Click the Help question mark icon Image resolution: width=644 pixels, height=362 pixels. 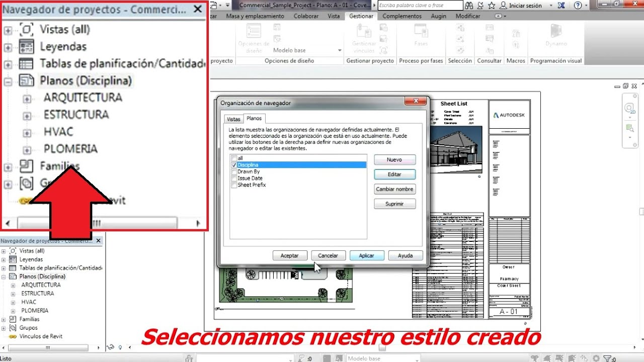pos(578,6)
